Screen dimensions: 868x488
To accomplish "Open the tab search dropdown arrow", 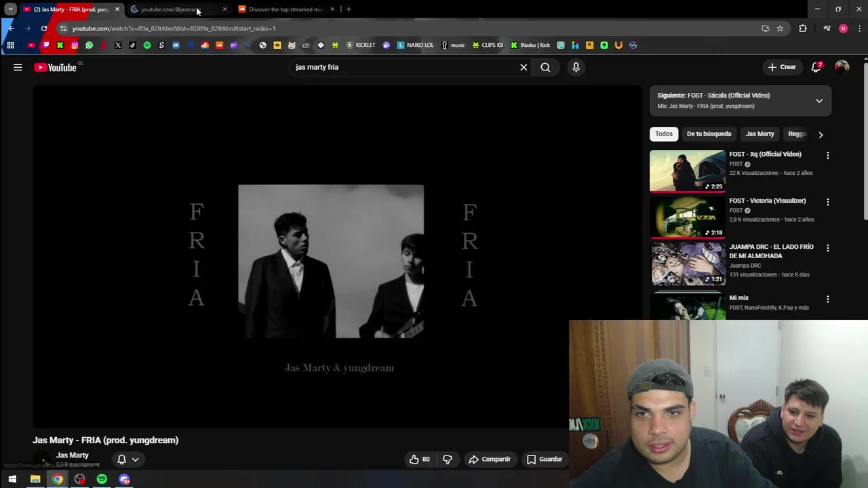I will [x=10, y=9].
